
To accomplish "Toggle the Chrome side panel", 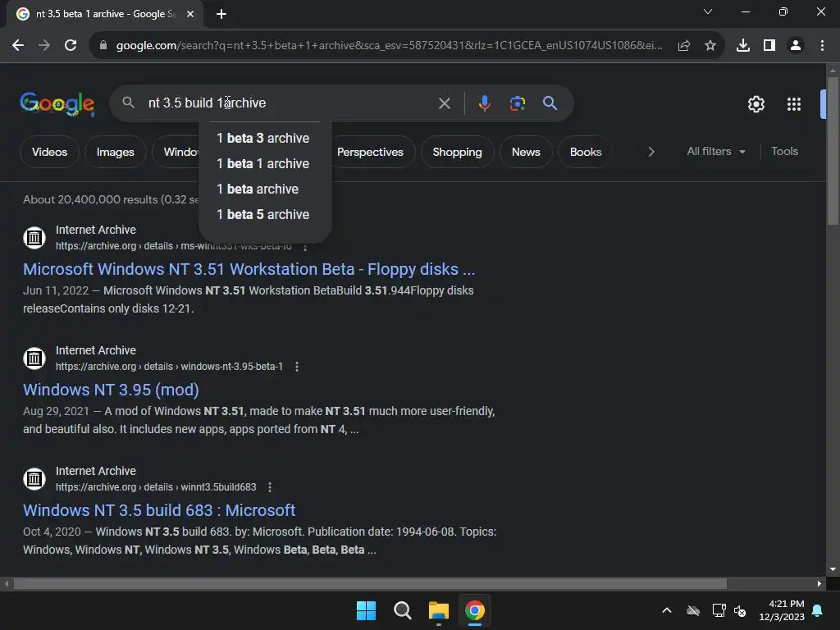I will [769, 46].
